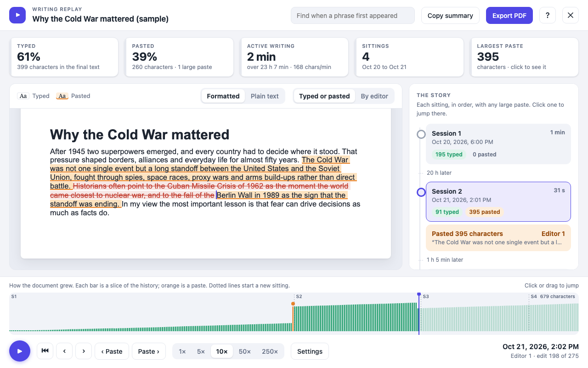Switch to Formatted view
The height and width of the screenshot is (368, 588).
point(223,96)
